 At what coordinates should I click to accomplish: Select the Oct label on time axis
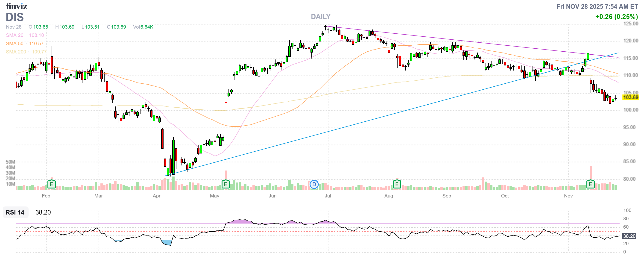point(505,196)
